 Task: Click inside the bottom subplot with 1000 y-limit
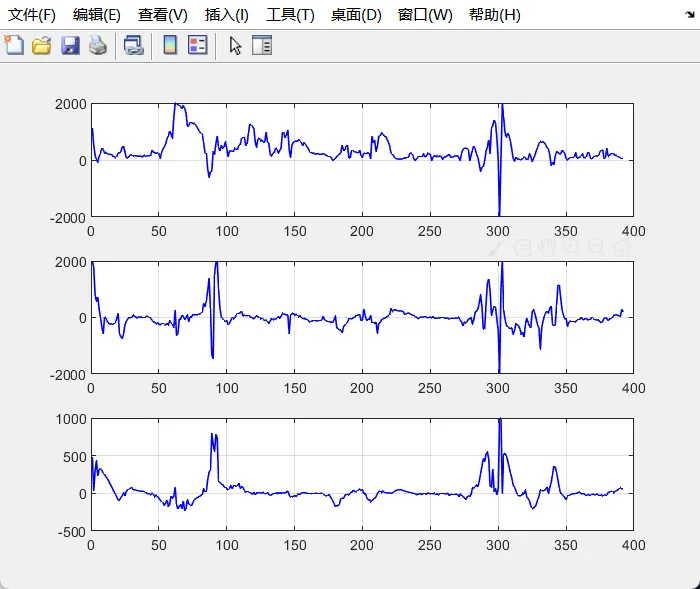point(362,474)
